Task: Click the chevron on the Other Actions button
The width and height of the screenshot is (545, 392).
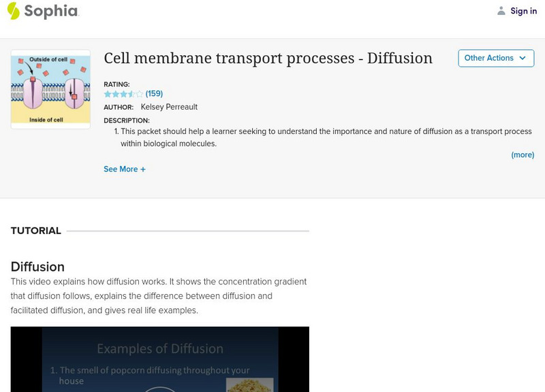Action: tap(521, 59)
